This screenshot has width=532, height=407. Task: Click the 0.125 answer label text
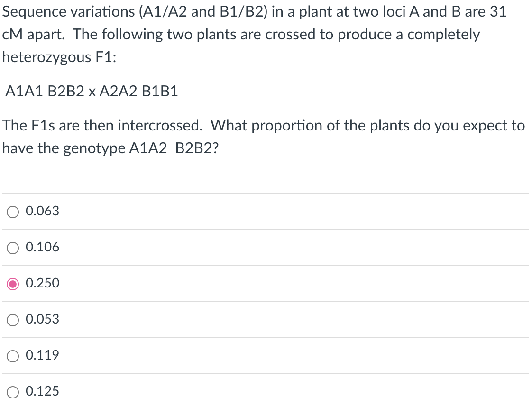[42, 391]
